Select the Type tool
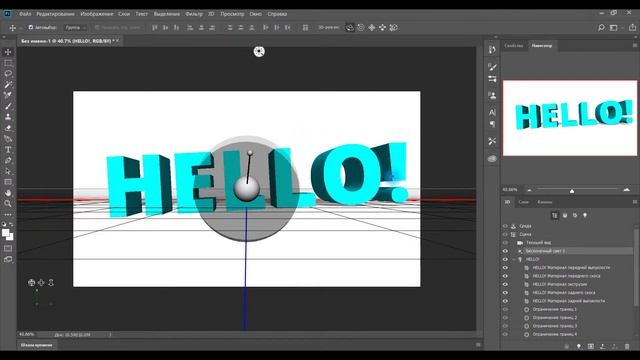Screen dimensions: 640x360 (8, 149)
